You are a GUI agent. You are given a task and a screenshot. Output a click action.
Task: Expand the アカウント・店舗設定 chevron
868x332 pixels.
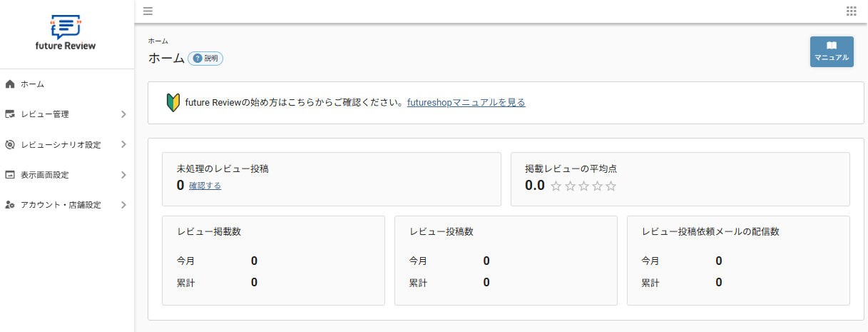(x=123, y=205)
